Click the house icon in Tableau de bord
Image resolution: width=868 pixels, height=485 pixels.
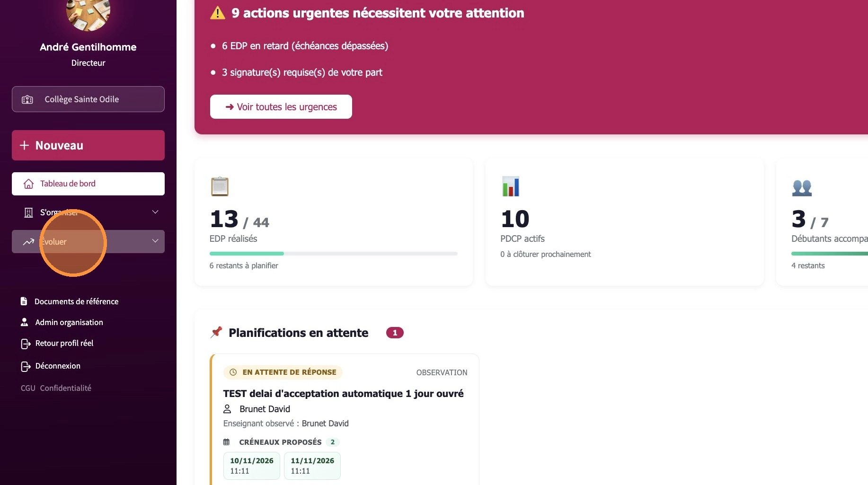point(28,184)
